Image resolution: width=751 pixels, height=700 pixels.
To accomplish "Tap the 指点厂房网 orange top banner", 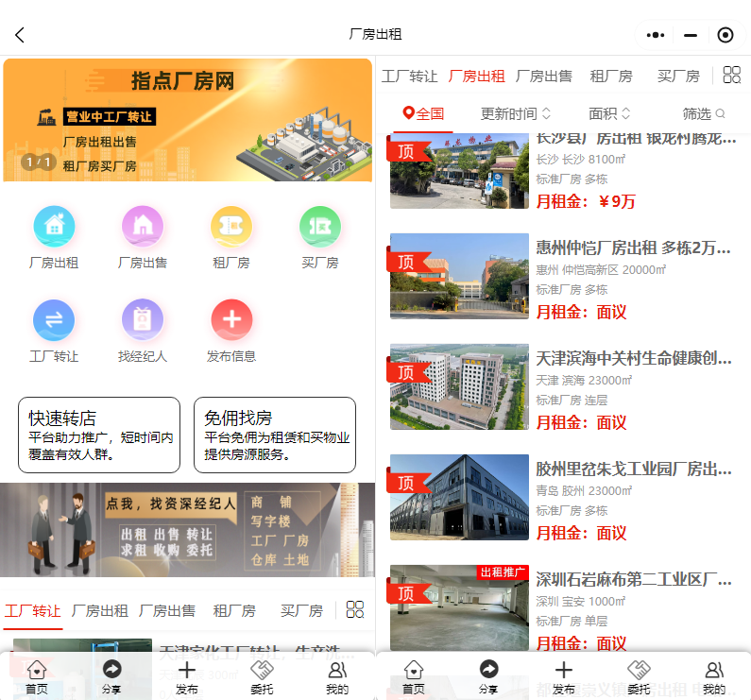I will pyautogui.click(x=187, y=120).
